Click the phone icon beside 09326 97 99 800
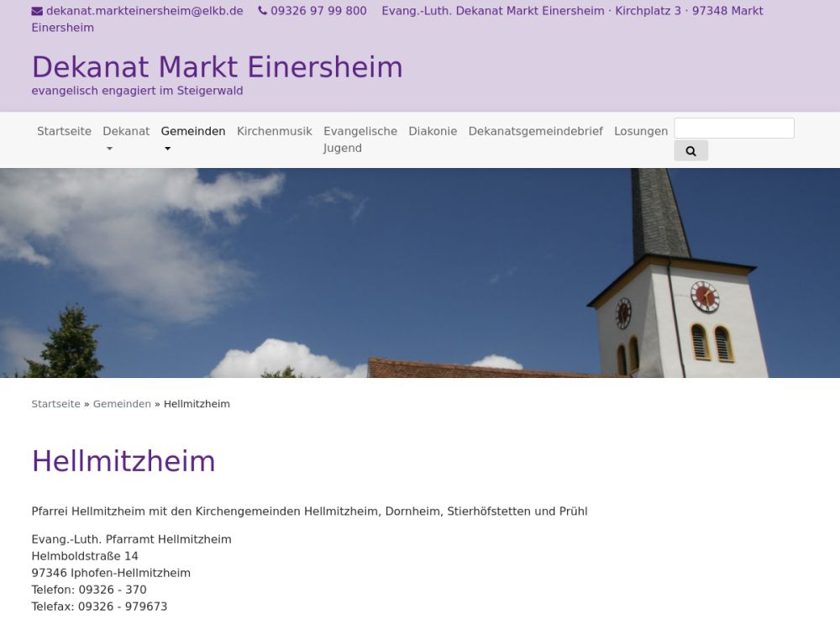Viewport: 840px width, 630px height. tap(262, 12)
